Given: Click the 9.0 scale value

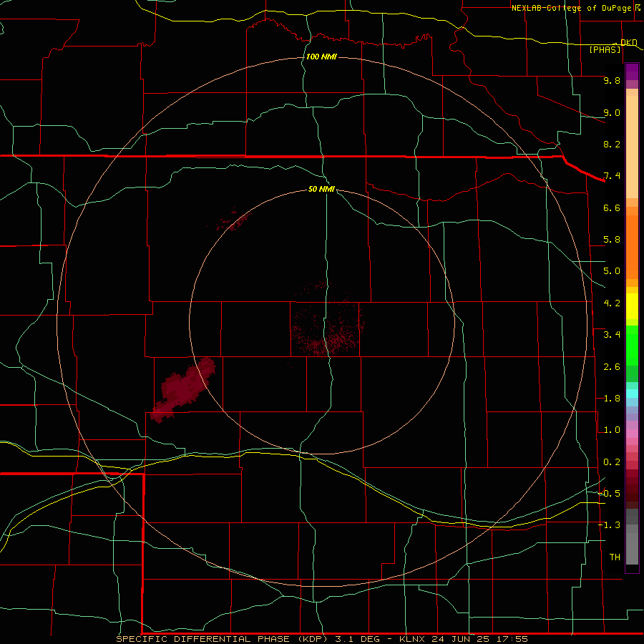Looking at the screenshot, I should (x=612, y=112).
